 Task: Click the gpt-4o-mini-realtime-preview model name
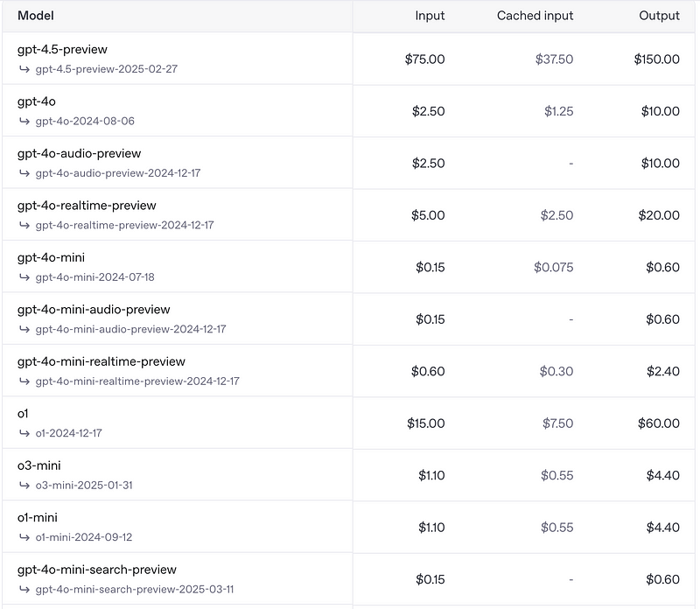[101, 361]
